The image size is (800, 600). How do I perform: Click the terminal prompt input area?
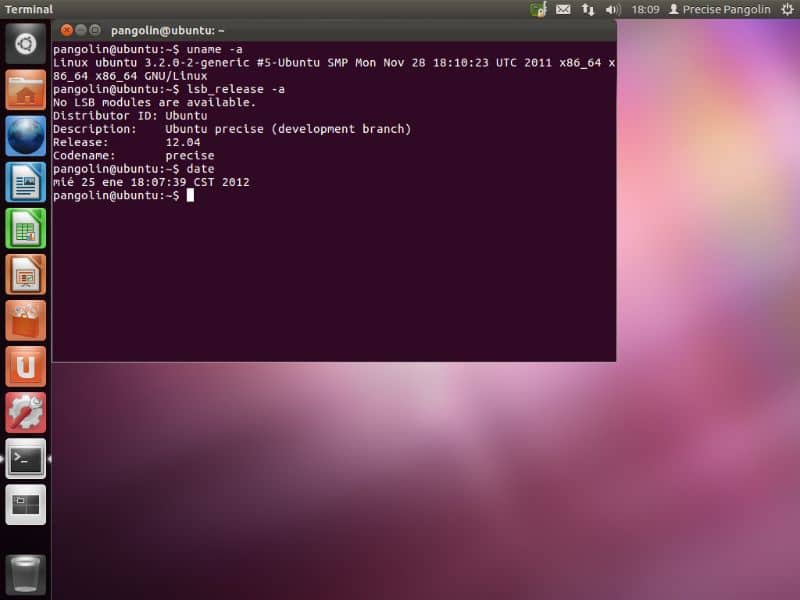click(190, 195)
